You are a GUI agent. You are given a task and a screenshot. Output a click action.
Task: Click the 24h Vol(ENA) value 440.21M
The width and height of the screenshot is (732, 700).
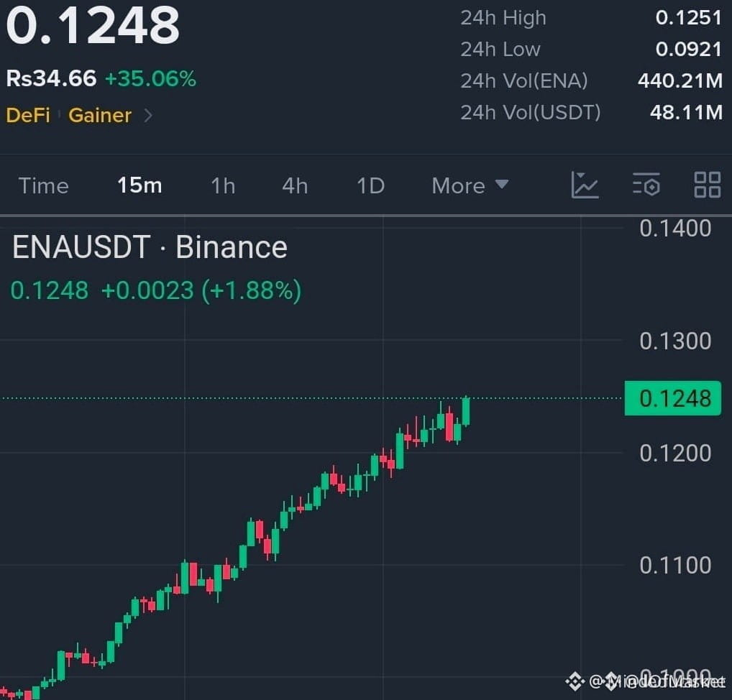tap(680, 80)
